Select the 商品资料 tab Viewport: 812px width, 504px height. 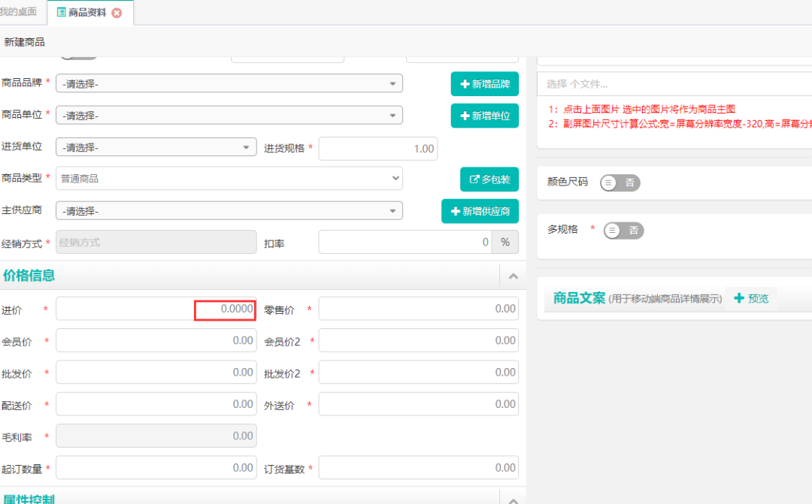pyautogui.click(x=86, y=13)
